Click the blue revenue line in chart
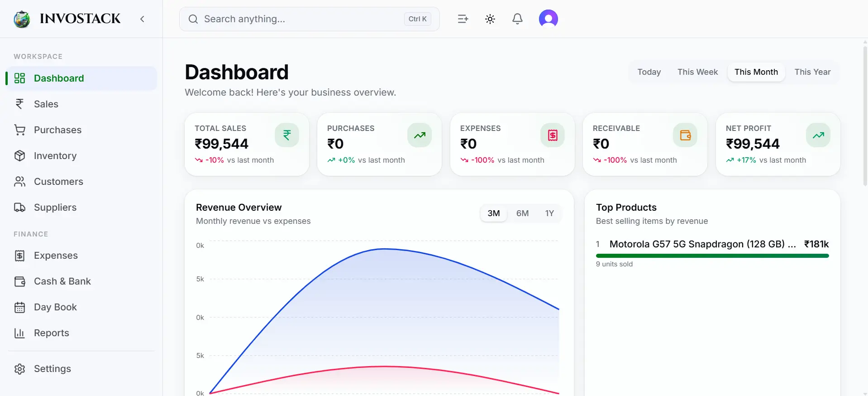868x396 pixels. [x=385, y=249]
